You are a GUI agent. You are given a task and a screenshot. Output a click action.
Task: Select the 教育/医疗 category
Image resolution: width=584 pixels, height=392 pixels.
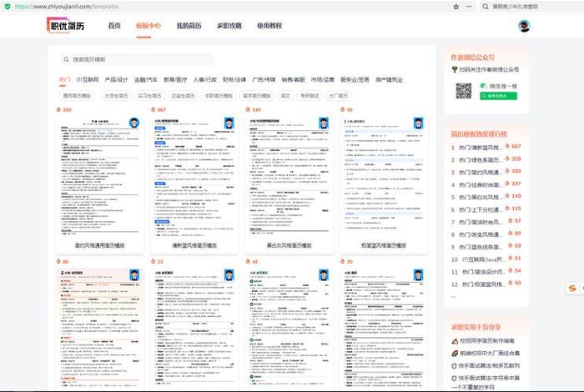click(x=175, y=80)
